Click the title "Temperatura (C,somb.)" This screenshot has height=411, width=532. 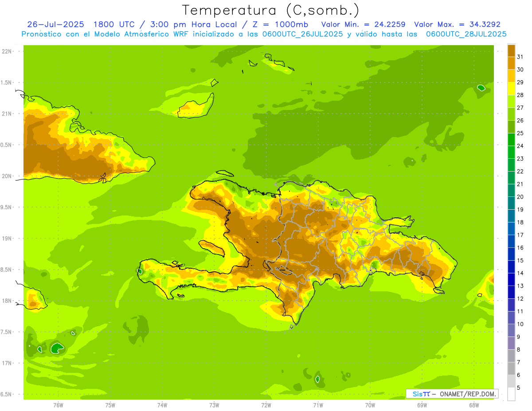click(x=270, y=10)
